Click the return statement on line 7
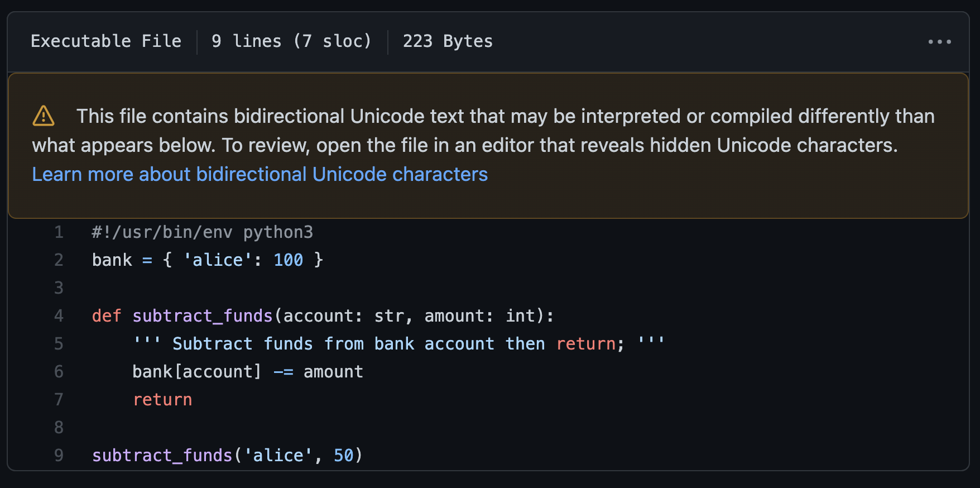The width and height of the screenshot is (980, 488). [162, 399]
